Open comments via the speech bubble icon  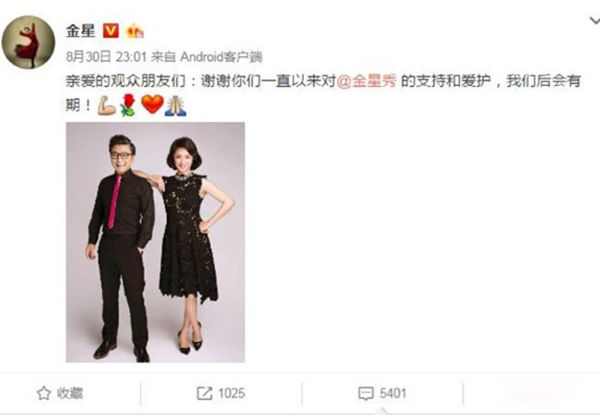pos(366,393)
